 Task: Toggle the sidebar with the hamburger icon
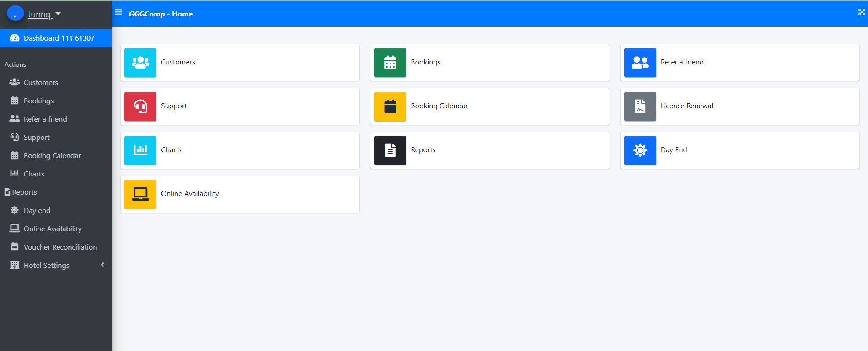tap(118, 12)
